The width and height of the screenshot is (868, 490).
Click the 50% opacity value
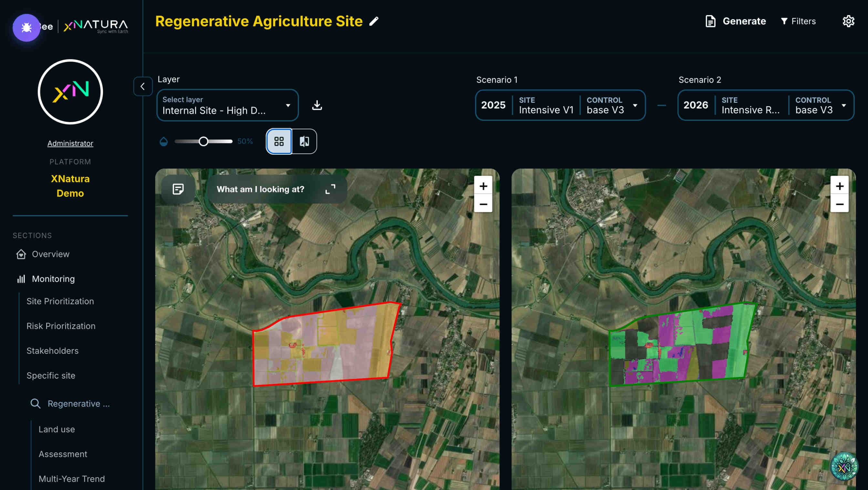245,141
